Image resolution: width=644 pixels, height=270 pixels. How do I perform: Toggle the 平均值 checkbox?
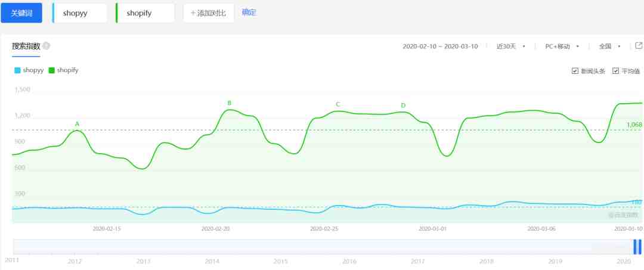615,71
